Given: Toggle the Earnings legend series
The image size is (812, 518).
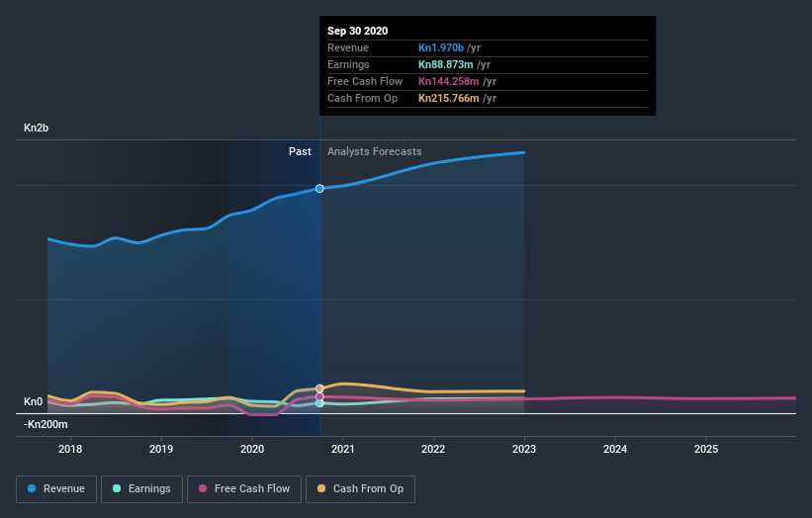Looking at the screenshot, I should pyautogui.click(x=141, y=489).
